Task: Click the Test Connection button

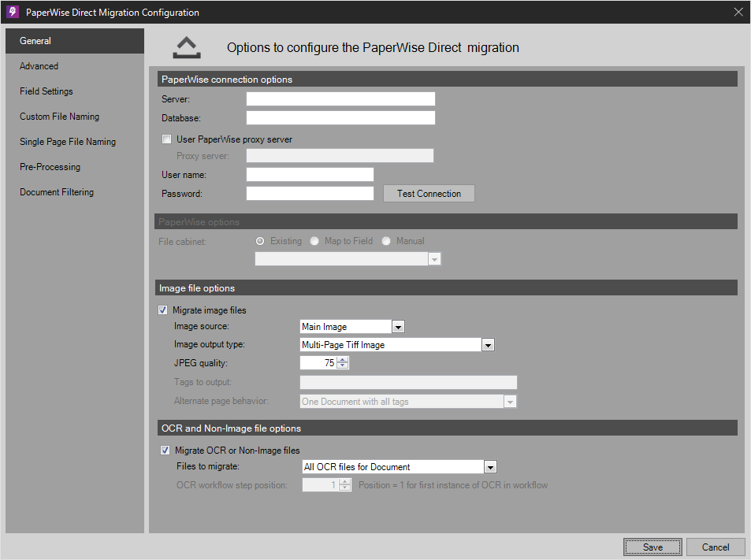Action: [429, 194]
